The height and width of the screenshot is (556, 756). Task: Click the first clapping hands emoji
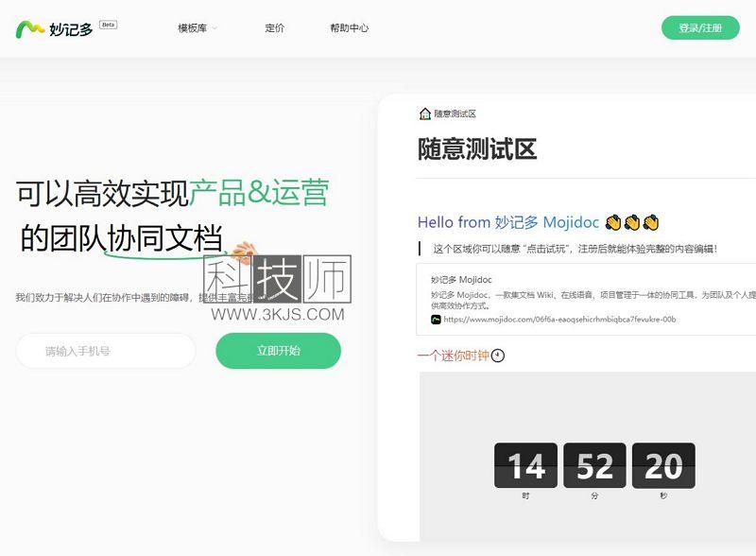click(613, 222)
